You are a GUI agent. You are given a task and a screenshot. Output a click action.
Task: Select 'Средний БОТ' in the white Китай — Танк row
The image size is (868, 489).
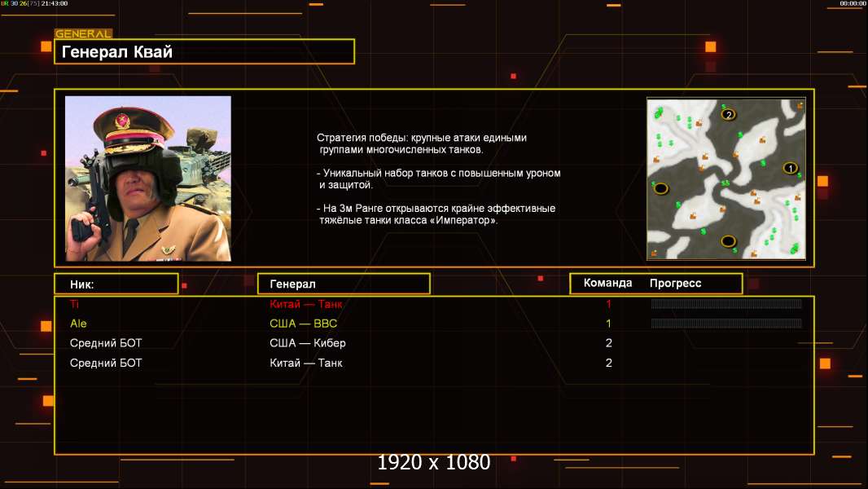(x=106, y=363)
